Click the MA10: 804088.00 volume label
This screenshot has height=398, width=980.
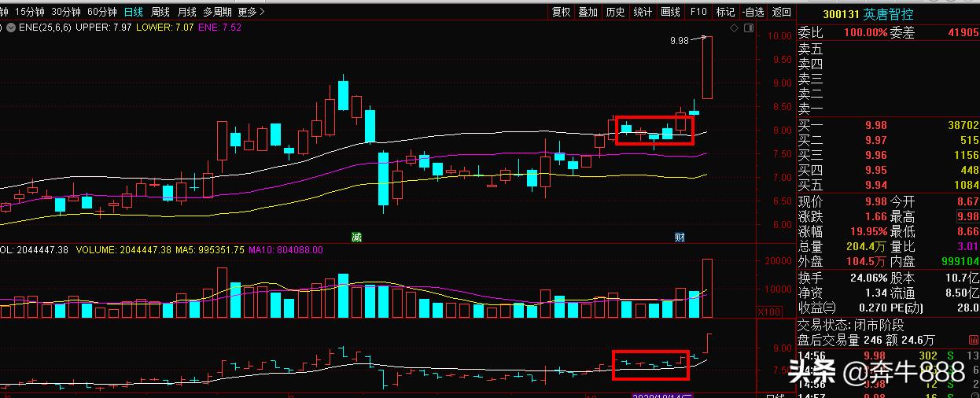[286, 250]
